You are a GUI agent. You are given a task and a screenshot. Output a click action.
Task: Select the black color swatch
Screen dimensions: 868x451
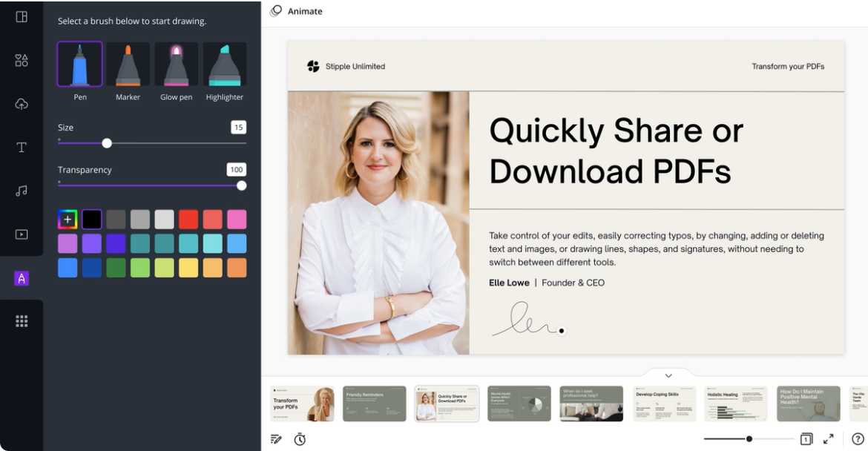pos(91,218)
